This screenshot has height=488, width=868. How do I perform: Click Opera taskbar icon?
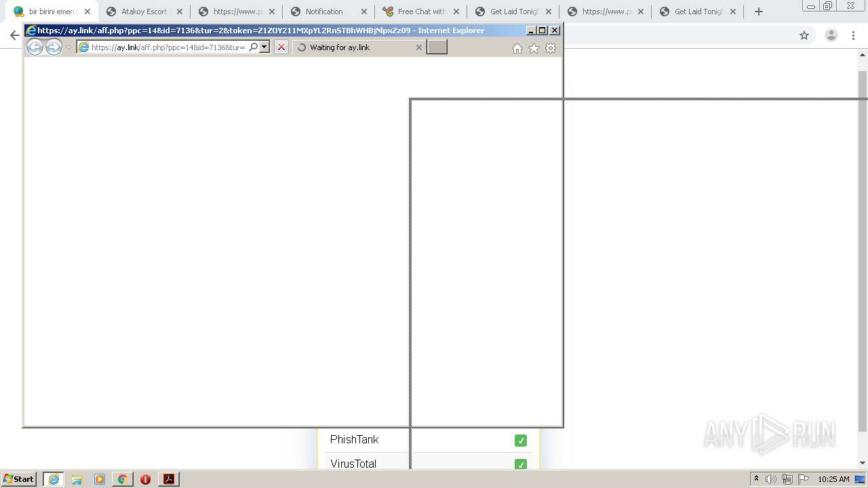[145, 479]
